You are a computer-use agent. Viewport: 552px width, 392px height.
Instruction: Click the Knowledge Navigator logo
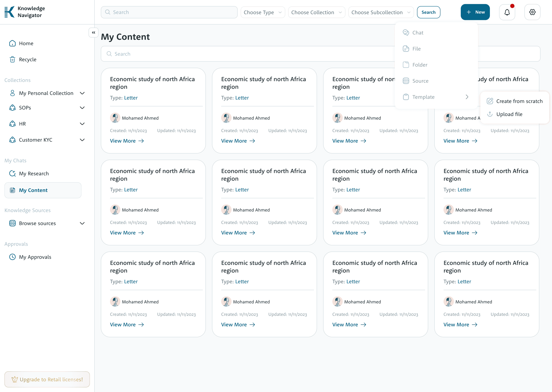point(25,12)
